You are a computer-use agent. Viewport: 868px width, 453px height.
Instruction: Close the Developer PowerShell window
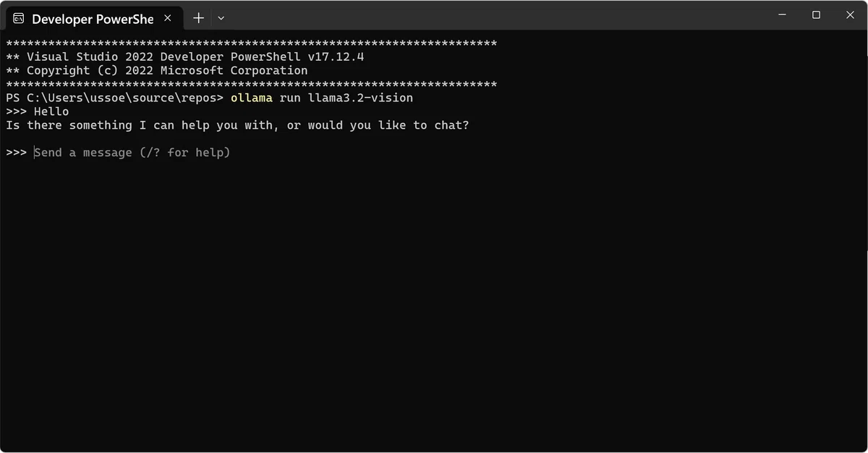[x=850, y=14]
